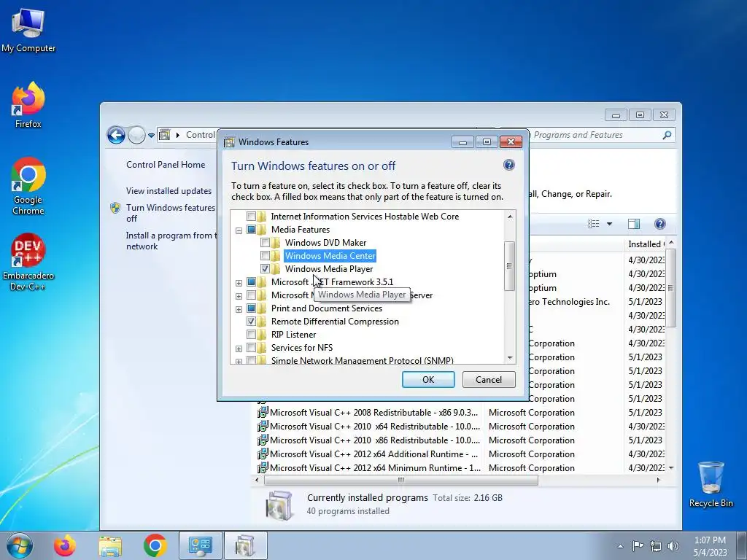Viewport: 747px width, 560px height.
Task: Open the taskbar clock and date
Action: 710,546
